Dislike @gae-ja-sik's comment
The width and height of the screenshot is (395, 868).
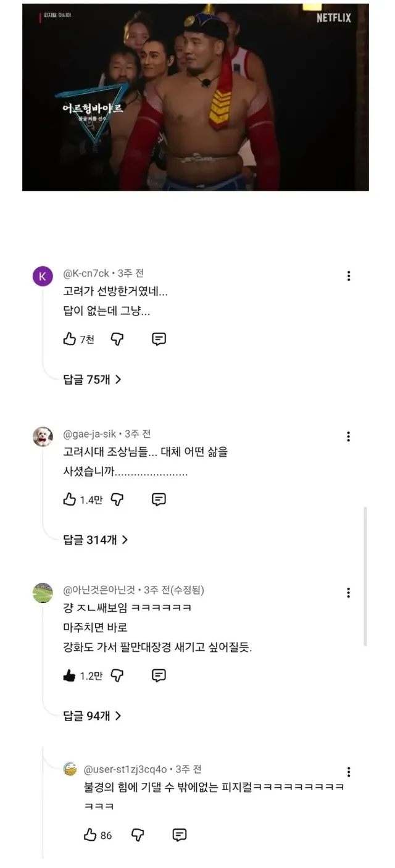coord(117,499)
